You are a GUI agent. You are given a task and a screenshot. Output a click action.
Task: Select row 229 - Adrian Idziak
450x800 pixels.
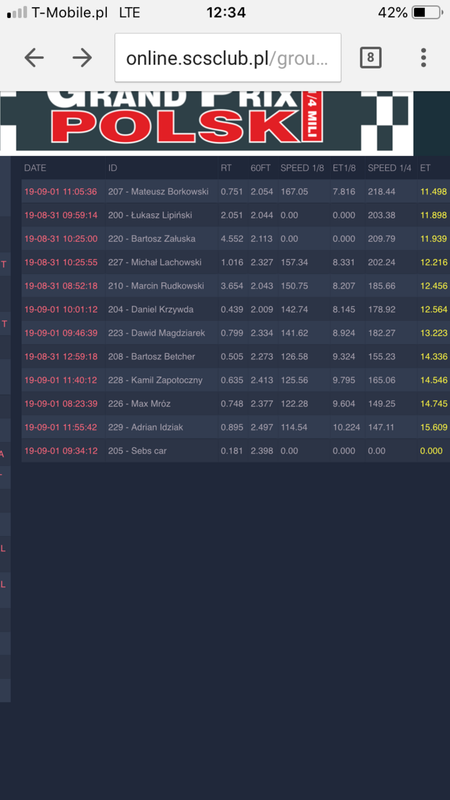tap(236, 427)
